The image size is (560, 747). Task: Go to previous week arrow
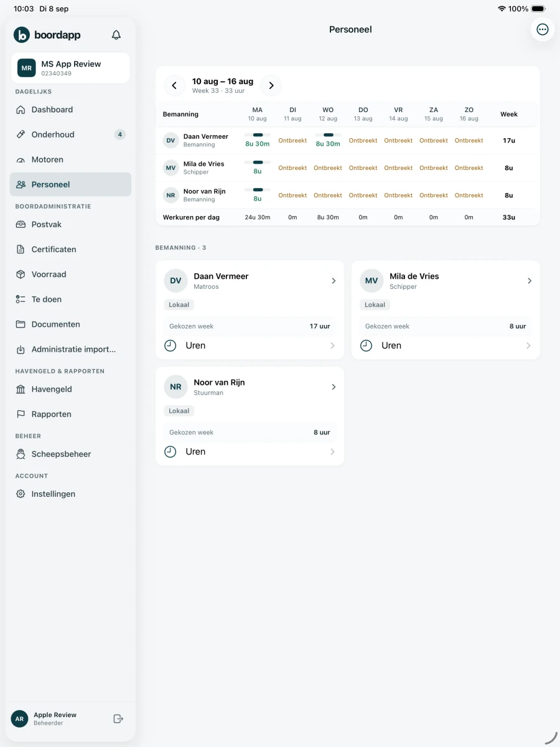point(174,85)
